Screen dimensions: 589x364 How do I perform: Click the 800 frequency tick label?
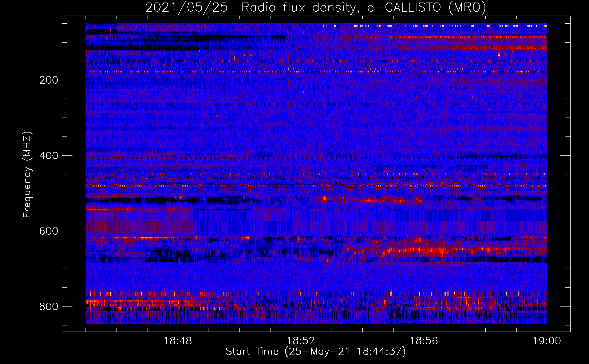click(49, 306)
